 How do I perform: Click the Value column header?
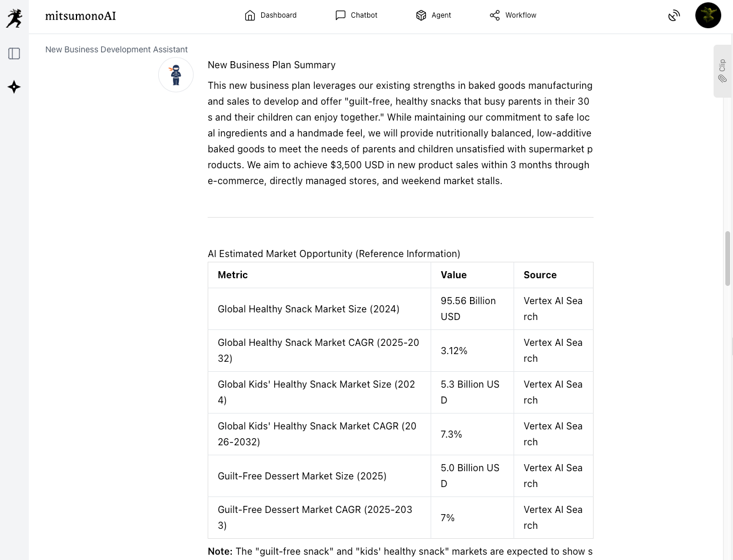point(454,275)
